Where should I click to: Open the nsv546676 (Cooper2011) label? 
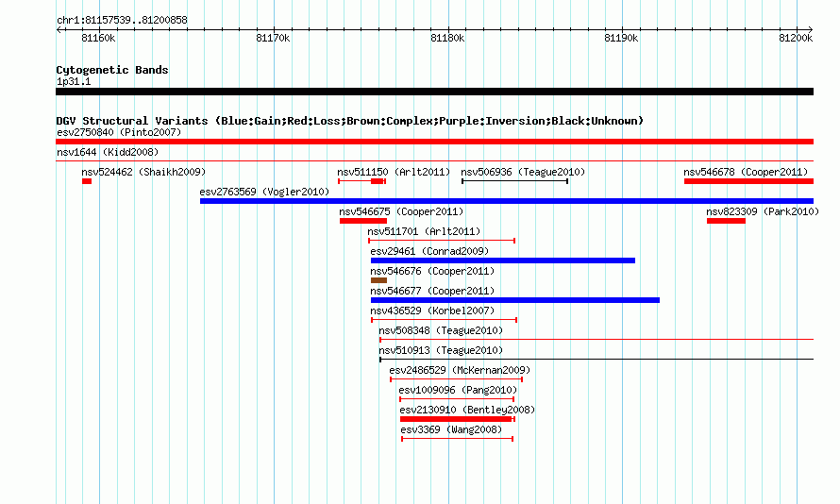[x=432, y=271]
